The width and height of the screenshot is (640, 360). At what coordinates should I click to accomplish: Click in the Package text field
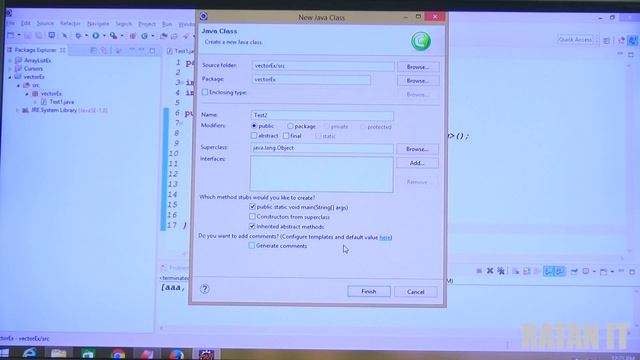(311, 80)
